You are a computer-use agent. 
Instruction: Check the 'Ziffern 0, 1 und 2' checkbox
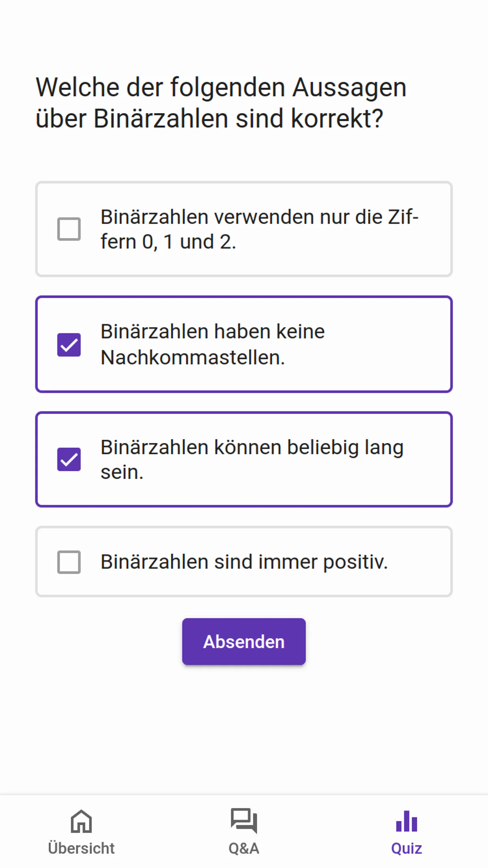(x=69, y=229)
